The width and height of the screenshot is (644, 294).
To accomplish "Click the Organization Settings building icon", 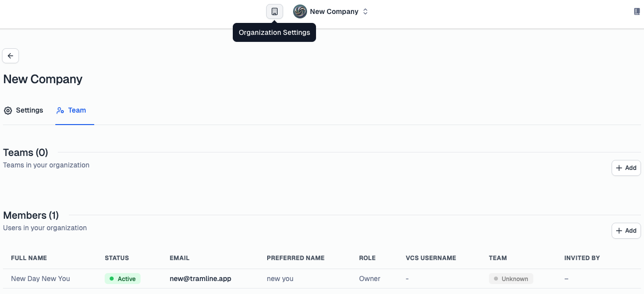I will click(275, 11).
